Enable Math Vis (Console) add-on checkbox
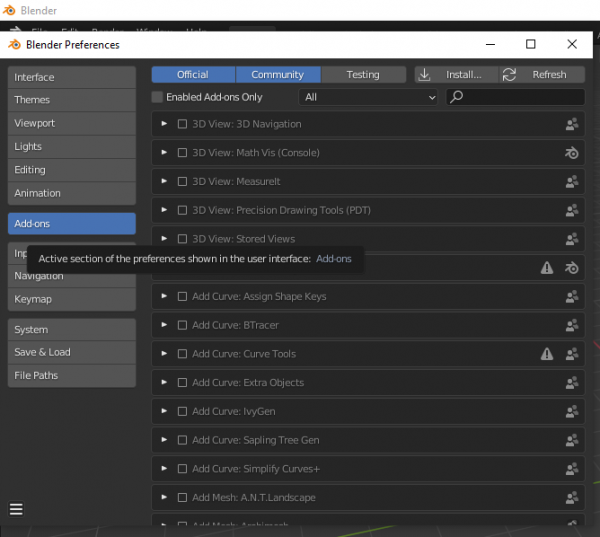The width and height of the screenshot is (600, 537). tap(183, 153)
